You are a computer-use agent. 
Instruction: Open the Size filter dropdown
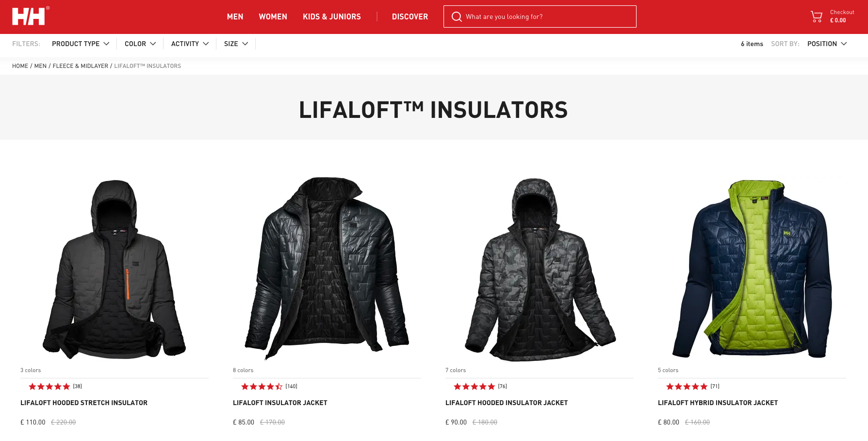(236, 44)
